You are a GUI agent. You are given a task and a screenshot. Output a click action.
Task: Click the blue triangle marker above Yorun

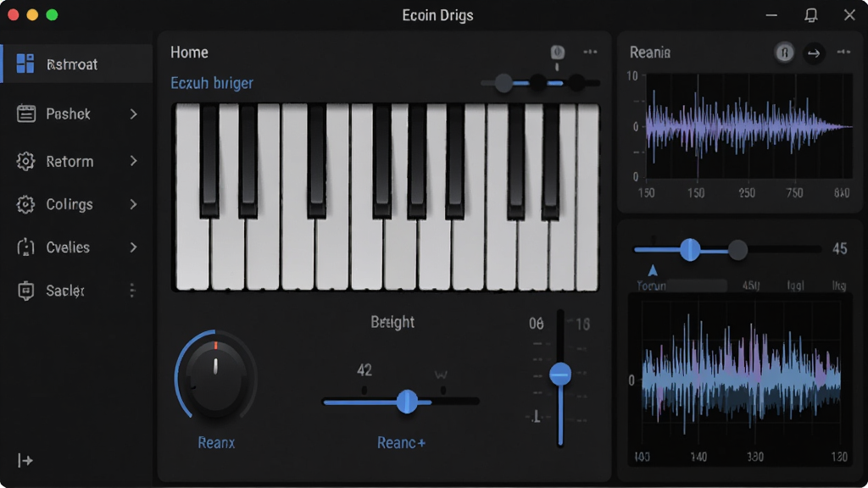[654, 270]
